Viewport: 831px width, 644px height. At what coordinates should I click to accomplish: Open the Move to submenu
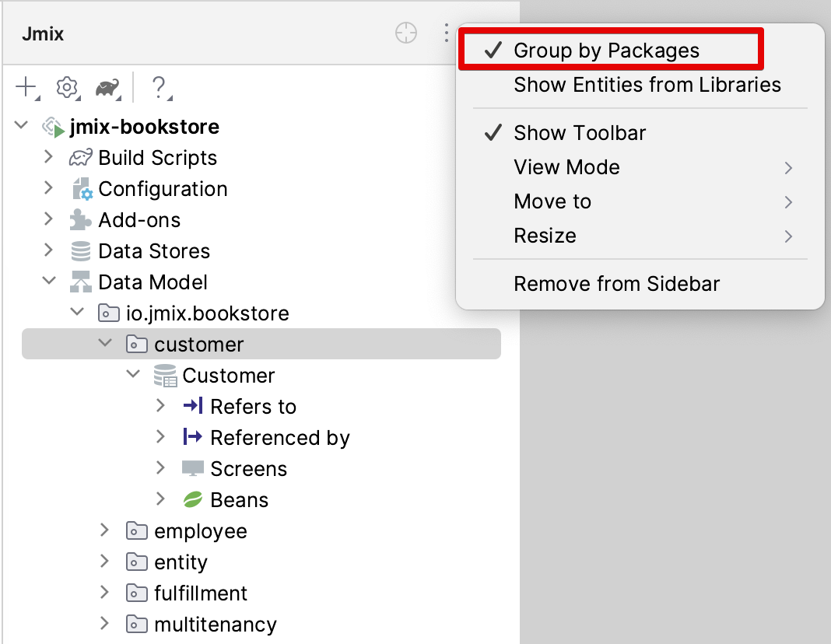640,201
